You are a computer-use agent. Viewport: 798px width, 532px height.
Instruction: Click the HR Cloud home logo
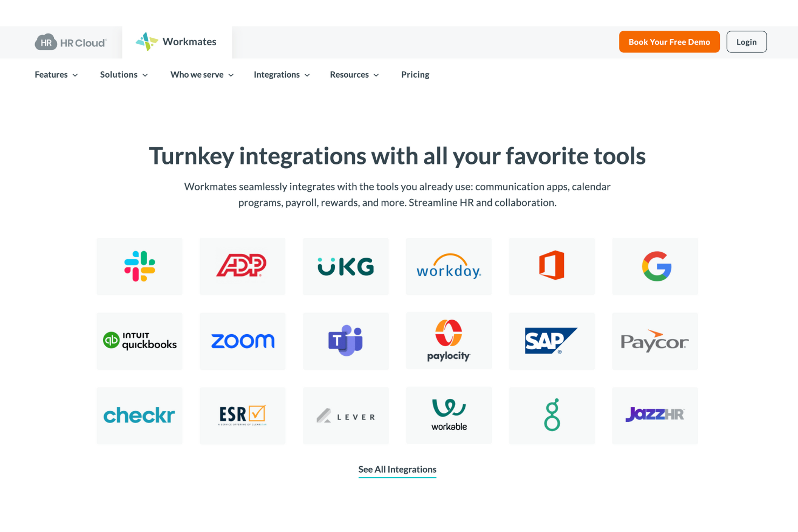point(71,42)
